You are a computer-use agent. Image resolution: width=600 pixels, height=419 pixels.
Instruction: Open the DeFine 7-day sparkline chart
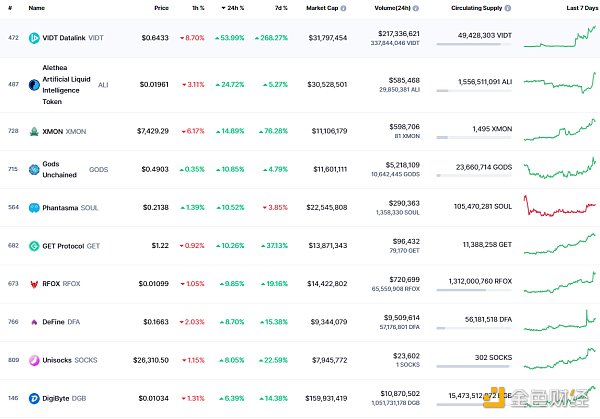click(x=565, y=320)
